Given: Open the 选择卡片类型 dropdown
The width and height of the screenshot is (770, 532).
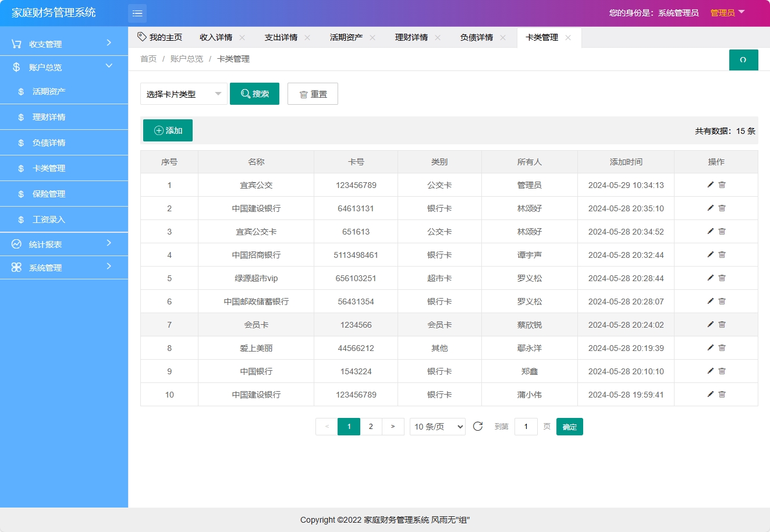Looking at the screenshot, I should [x=183, y=93].
